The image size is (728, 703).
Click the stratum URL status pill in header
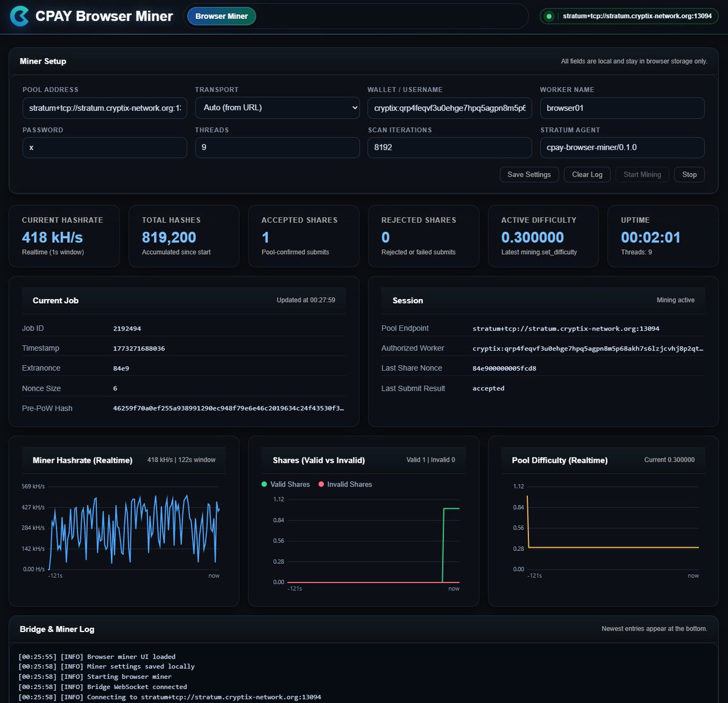(629, 16)
